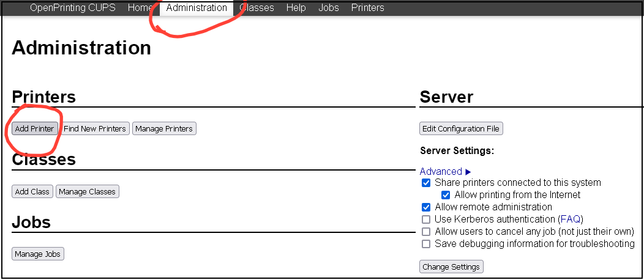Open the Administration tab

pyautogui.click(x=196, y=8)
